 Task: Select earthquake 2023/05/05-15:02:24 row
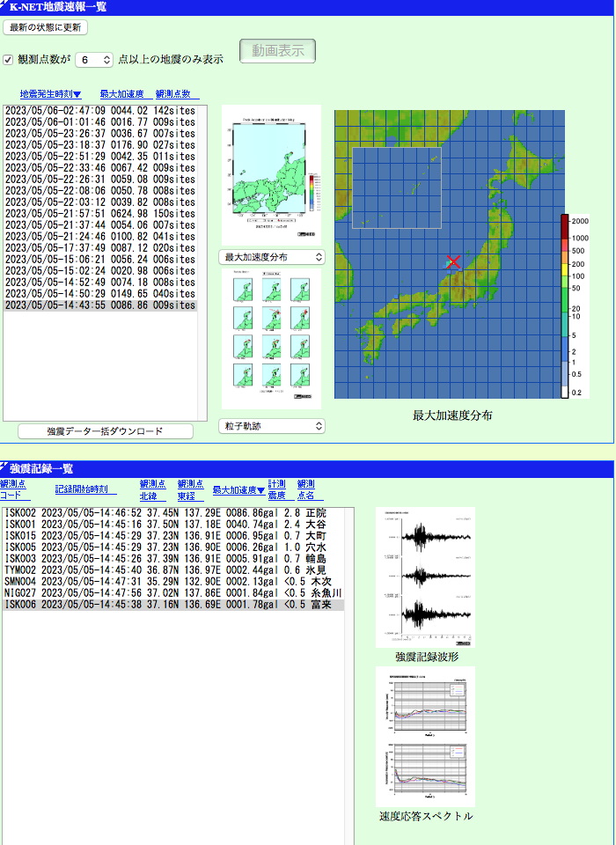[x=100, y=271]
